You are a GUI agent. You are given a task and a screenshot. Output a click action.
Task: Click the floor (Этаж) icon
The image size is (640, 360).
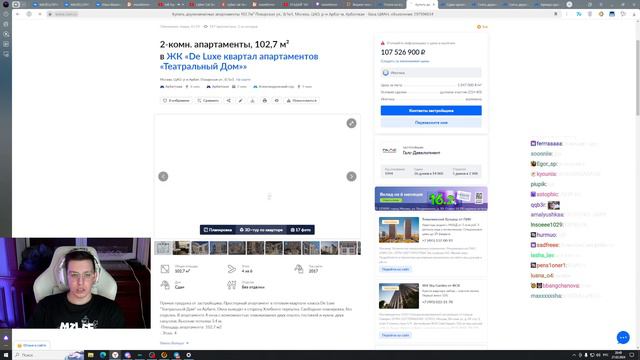231,269
